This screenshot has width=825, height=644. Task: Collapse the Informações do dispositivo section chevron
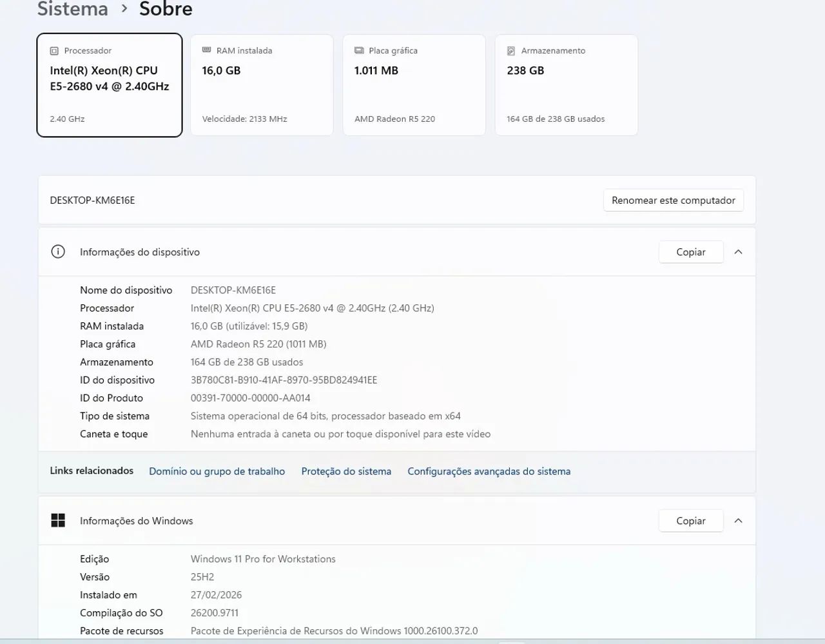(739, 252)
